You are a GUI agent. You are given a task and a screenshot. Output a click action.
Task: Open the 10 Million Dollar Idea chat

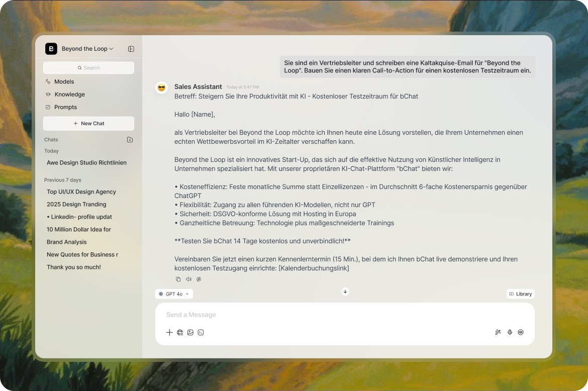click(79, 229)
